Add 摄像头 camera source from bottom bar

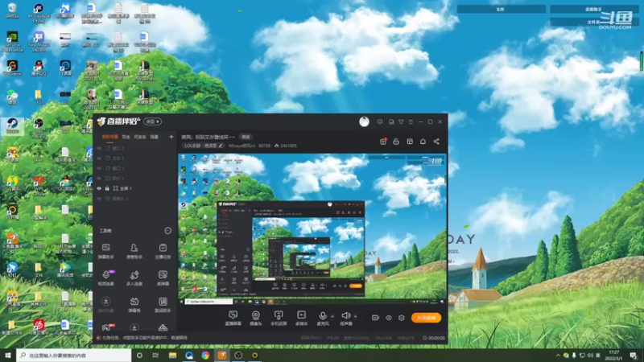[255, 318]
